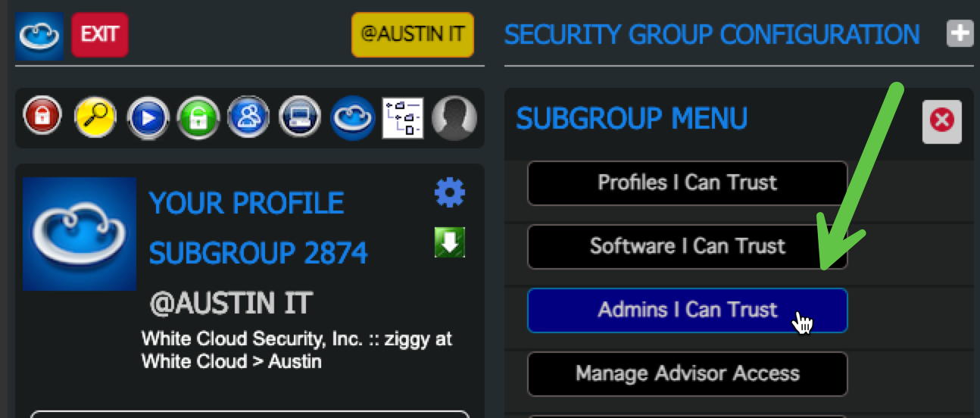Open Manage Advisor Access
The image size is (980, 418).
pyautogui.click(x=688, y=373)
